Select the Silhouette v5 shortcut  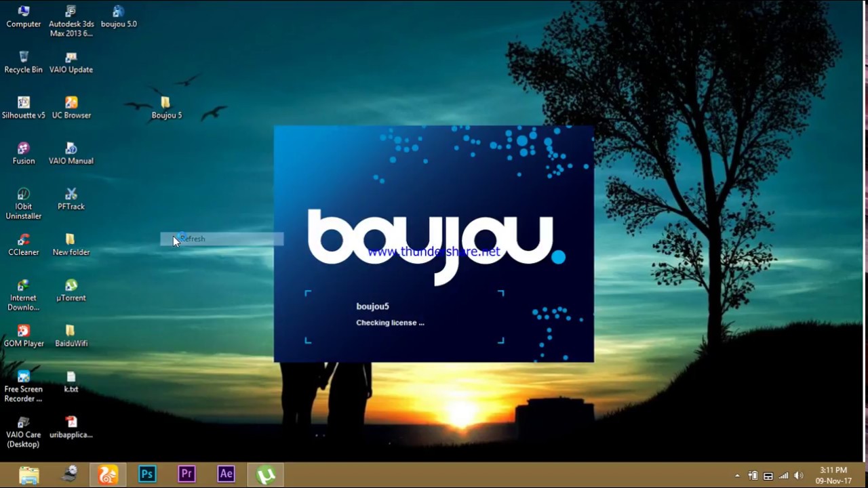(x=24, y=108)
